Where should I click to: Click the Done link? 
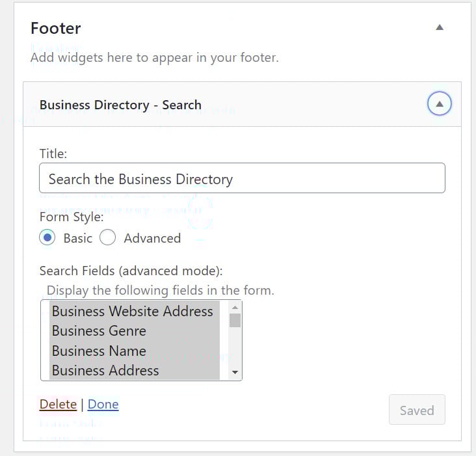(x=103, y=404)
